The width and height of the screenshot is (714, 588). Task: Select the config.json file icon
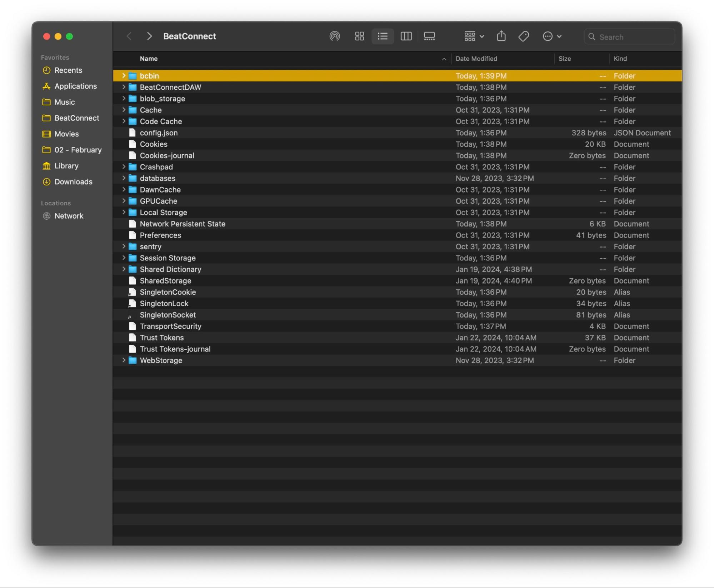[x=133, y=133]
